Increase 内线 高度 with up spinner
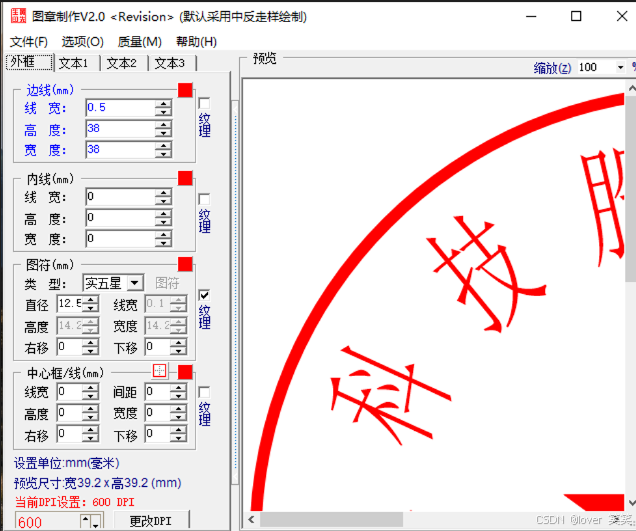Screen dimensions: 636x531 [163, 213]
